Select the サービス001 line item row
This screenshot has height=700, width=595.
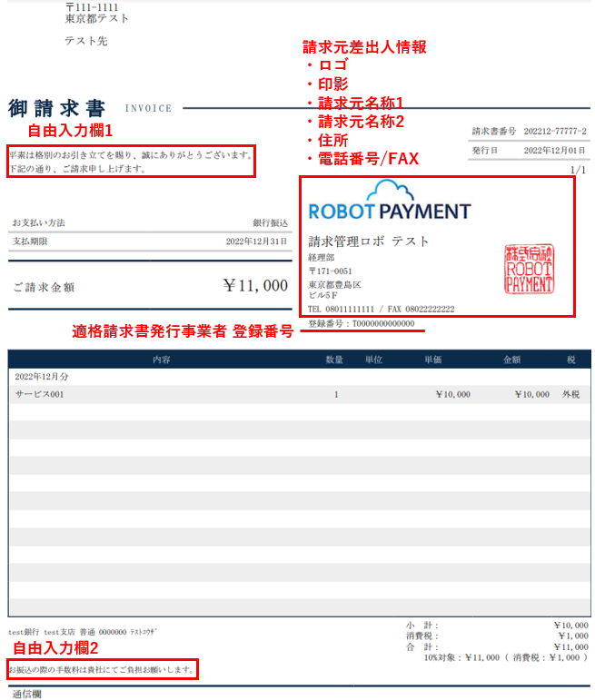coord(298,395)
